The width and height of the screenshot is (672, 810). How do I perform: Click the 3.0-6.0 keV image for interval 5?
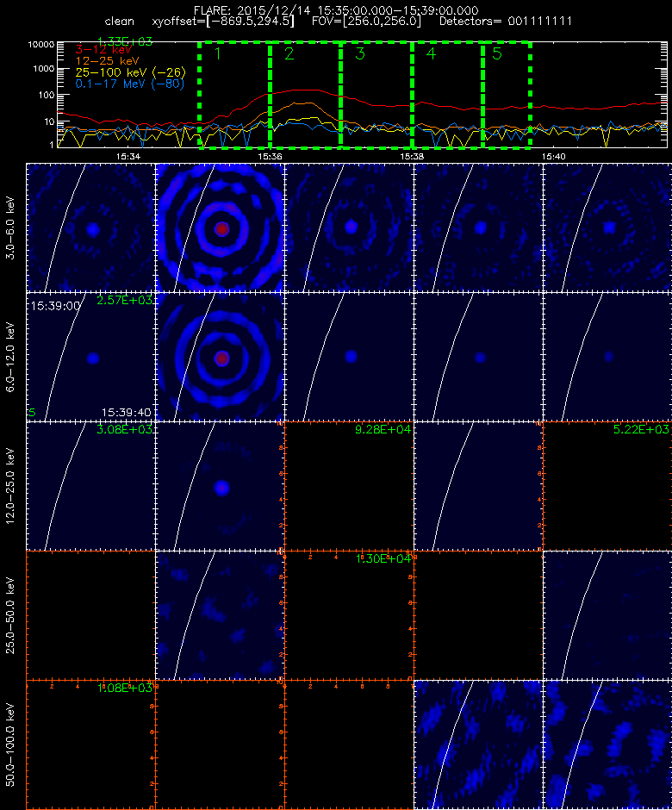607,227
